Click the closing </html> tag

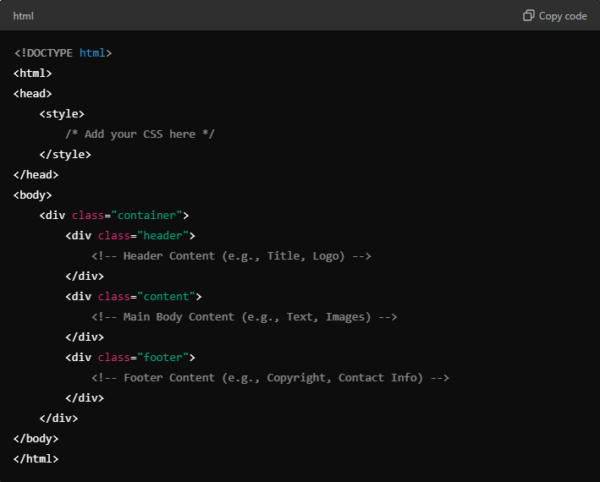tap(36, 458)
